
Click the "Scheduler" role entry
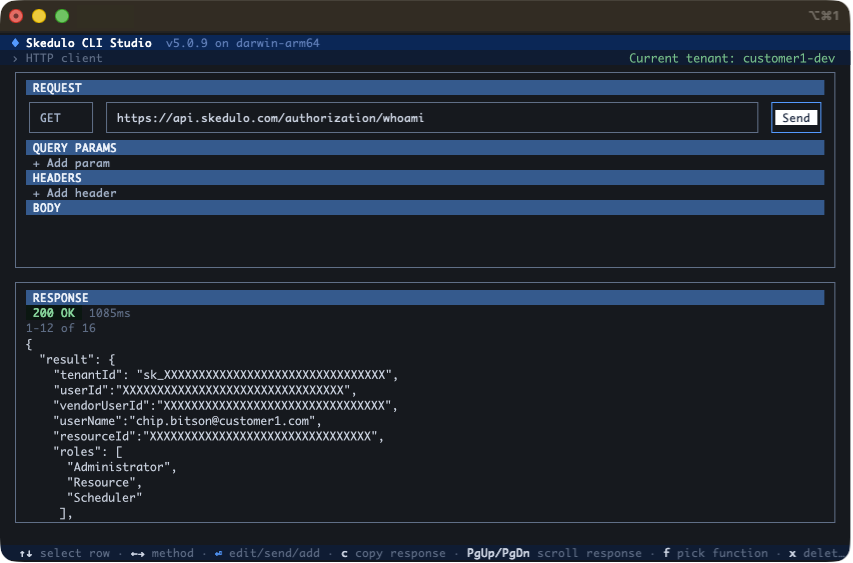tap(104, 497)
